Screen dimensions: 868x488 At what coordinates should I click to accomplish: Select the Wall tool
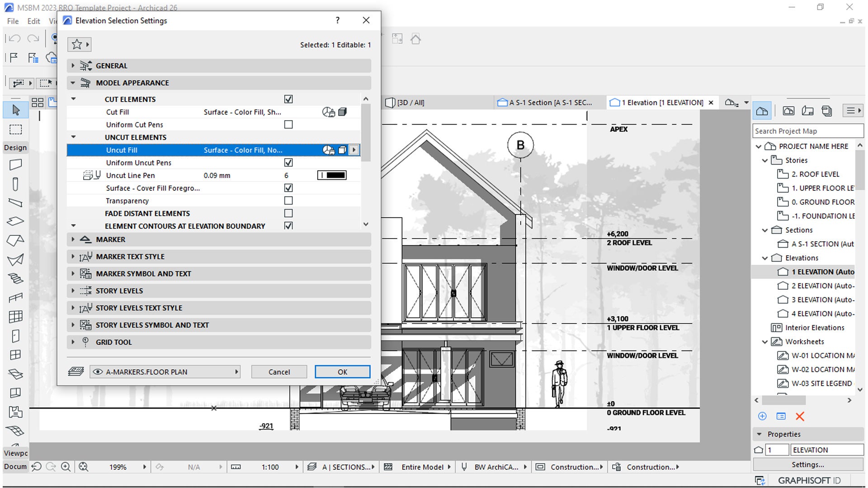click(x=15, y=164)
